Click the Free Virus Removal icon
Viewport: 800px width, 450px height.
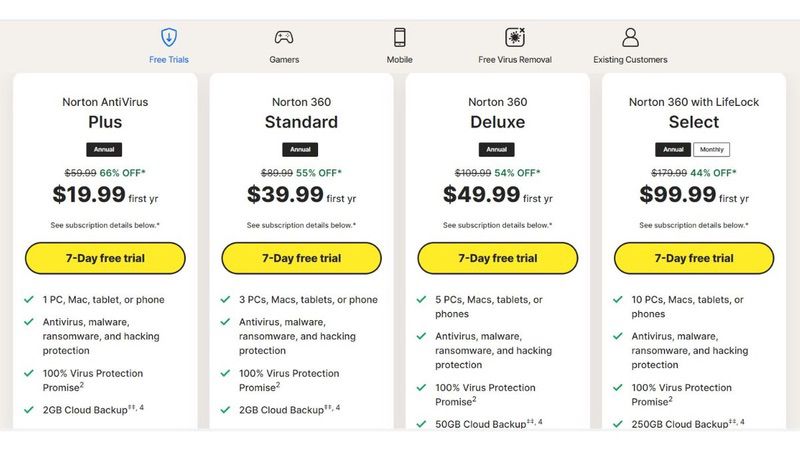(x=515, y=37)
